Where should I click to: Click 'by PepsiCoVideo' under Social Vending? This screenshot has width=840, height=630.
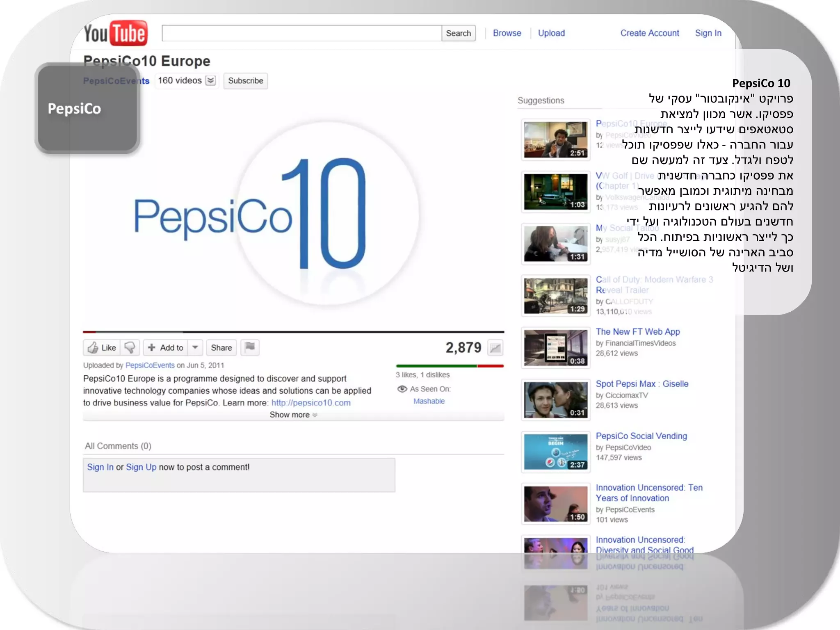pyautogui.click(x=623, y=447)
